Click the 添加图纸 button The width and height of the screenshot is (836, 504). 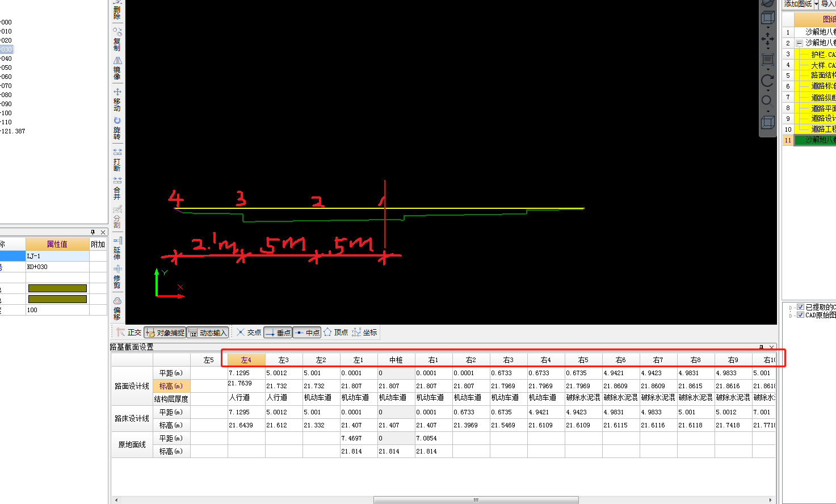[x=797, y=4]
